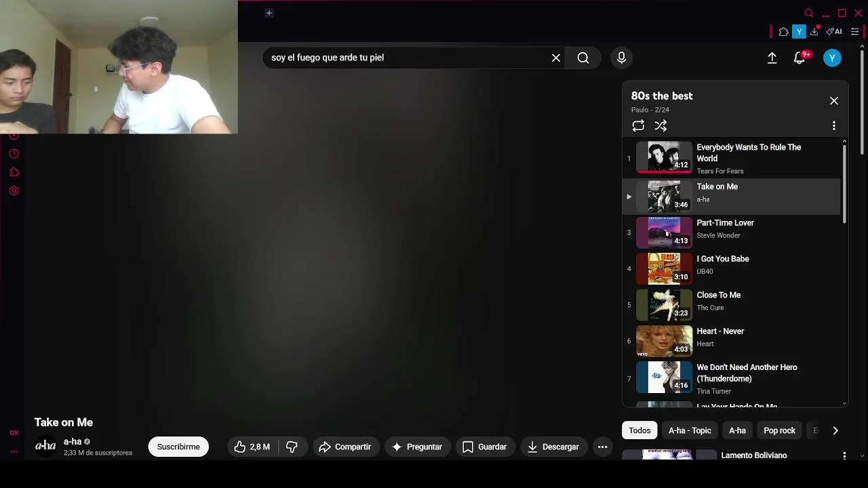Click the Descargar download button

tap(553, 447)
